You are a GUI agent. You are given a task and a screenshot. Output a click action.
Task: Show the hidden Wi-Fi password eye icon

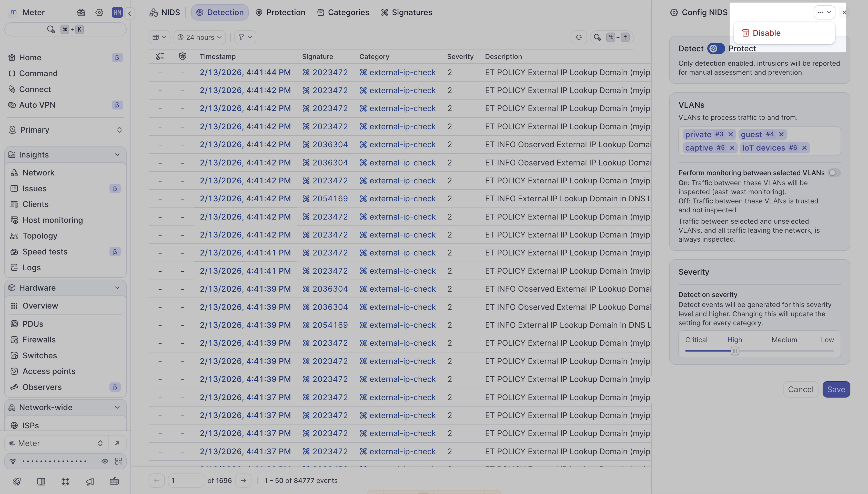105,461
